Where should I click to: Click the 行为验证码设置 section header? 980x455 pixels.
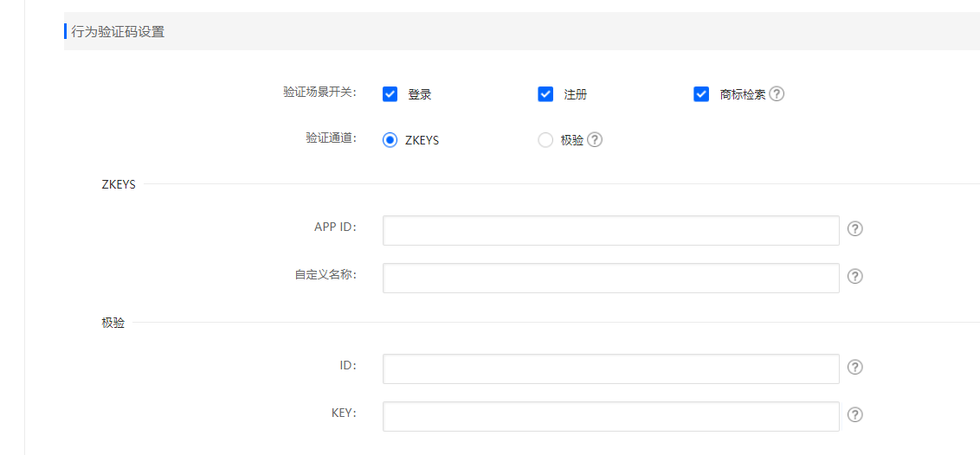click(x=118, y=31)
